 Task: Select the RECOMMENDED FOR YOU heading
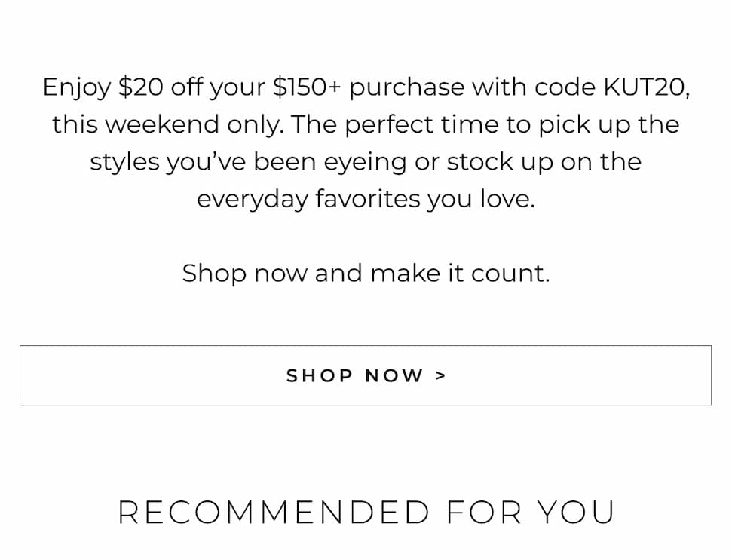click(366, 513)
